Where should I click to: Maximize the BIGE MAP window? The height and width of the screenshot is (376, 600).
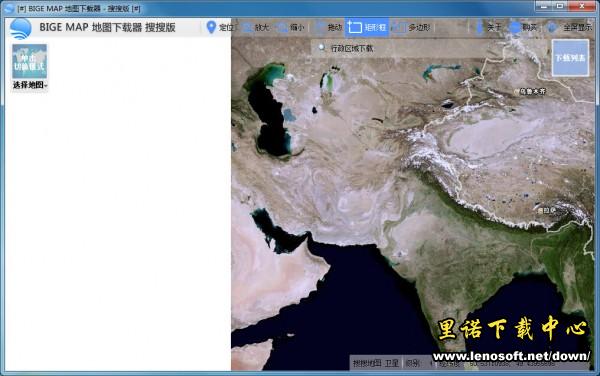pyautogui.click(x=560, y=6)
